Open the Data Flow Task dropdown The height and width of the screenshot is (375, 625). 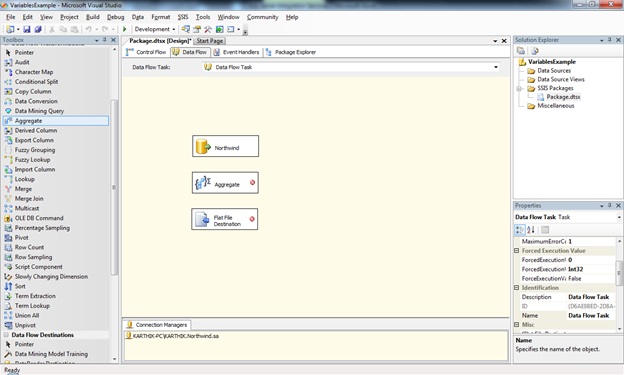coord(496,67)
